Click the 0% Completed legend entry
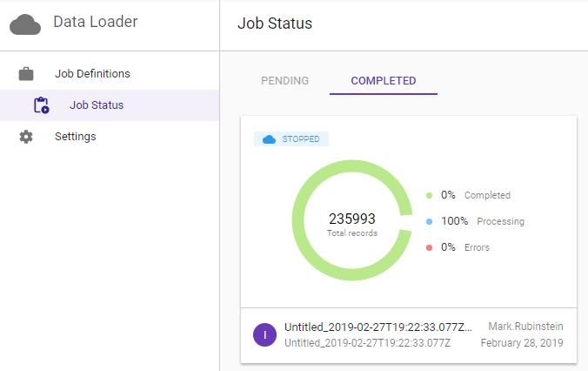Viewport: 588px width, 371px height. pyautogui.click(x=468, y=195)
